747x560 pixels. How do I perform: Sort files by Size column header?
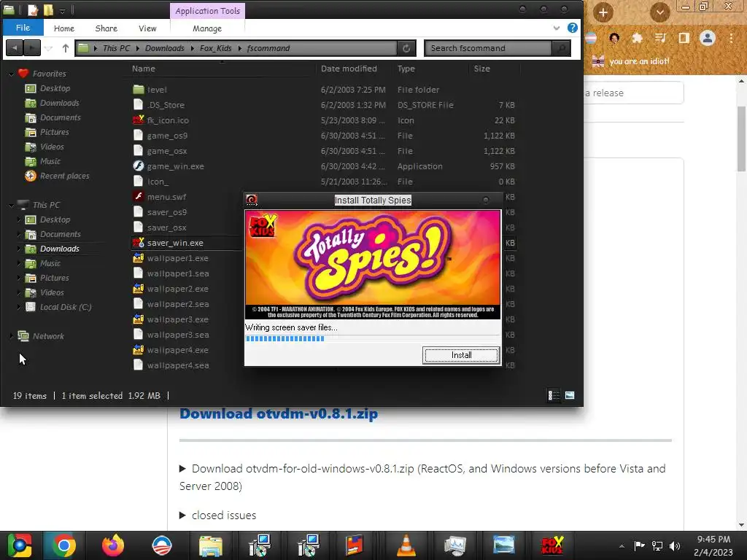481,69
